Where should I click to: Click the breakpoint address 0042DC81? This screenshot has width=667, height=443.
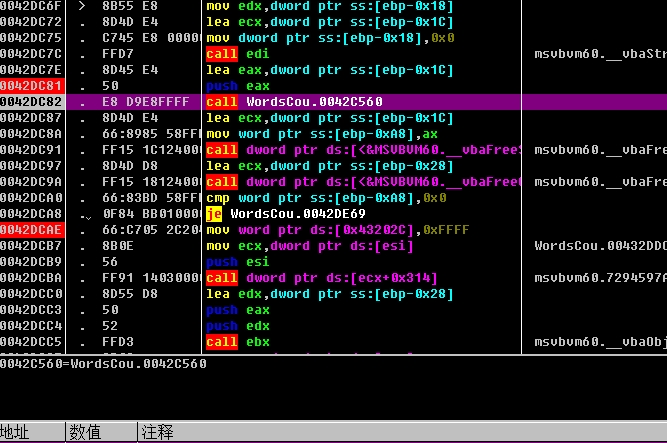[33, 86]
